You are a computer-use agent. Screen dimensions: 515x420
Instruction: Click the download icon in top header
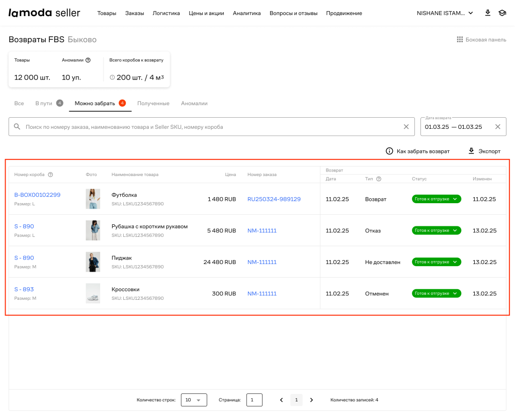[x=487, y=13]
